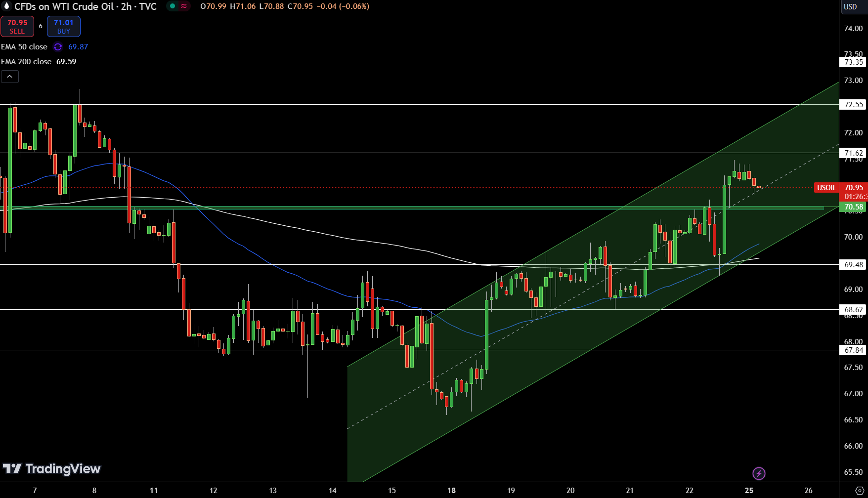Click date 11 on the time axis
Screen dimensions: 868x498
pyautogui.click(x=154, y=491)
